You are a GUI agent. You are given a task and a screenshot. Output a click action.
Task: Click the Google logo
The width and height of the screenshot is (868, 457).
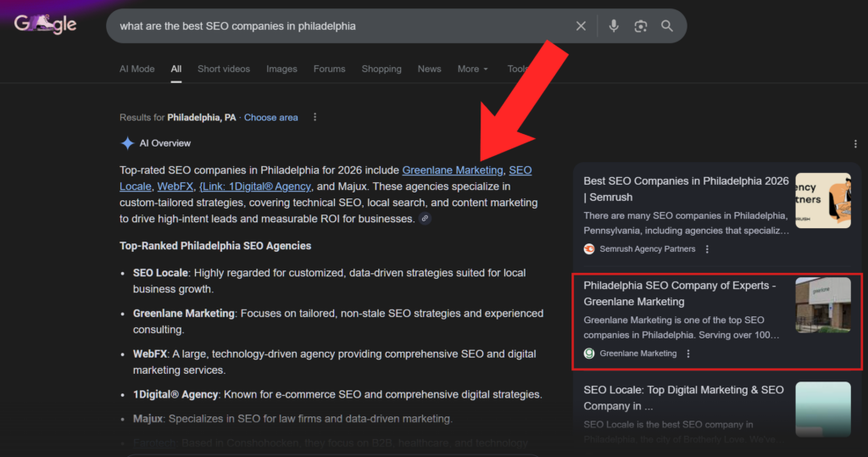[x=45, y=25]
